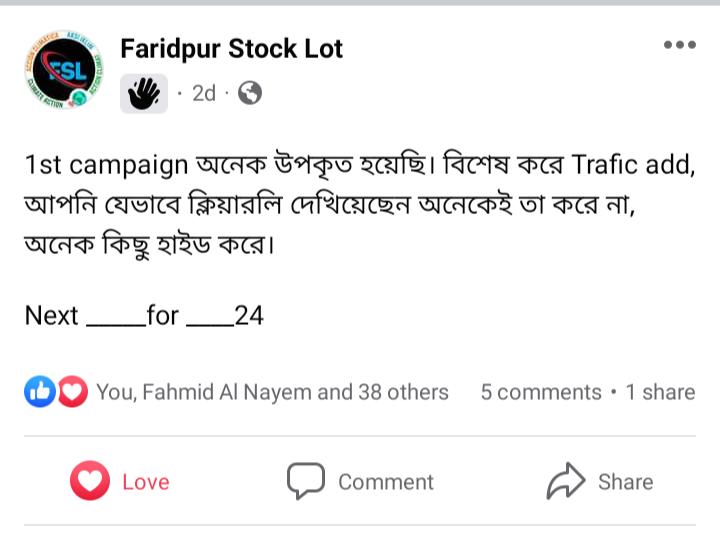The image size is (720, 540).
Task: Open the Faridpur Stock Lot page name
Action: (x=231, y=49)
